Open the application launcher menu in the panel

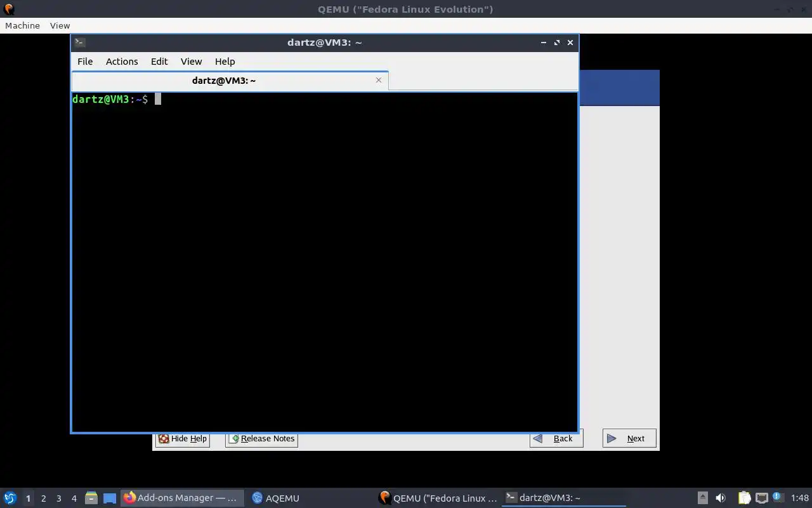point(10,498)
